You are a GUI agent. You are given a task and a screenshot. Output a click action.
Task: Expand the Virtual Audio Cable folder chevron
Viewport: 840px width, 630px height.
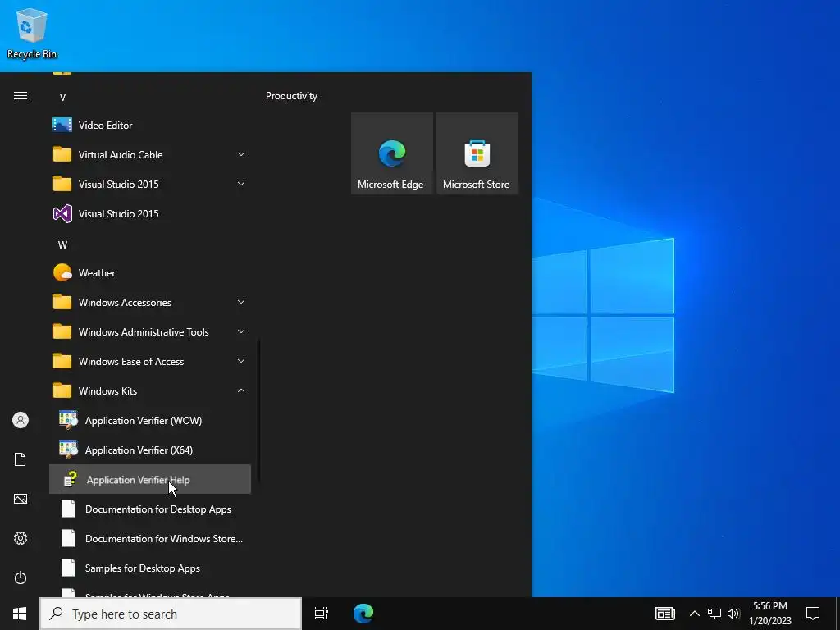coord(241,154)
